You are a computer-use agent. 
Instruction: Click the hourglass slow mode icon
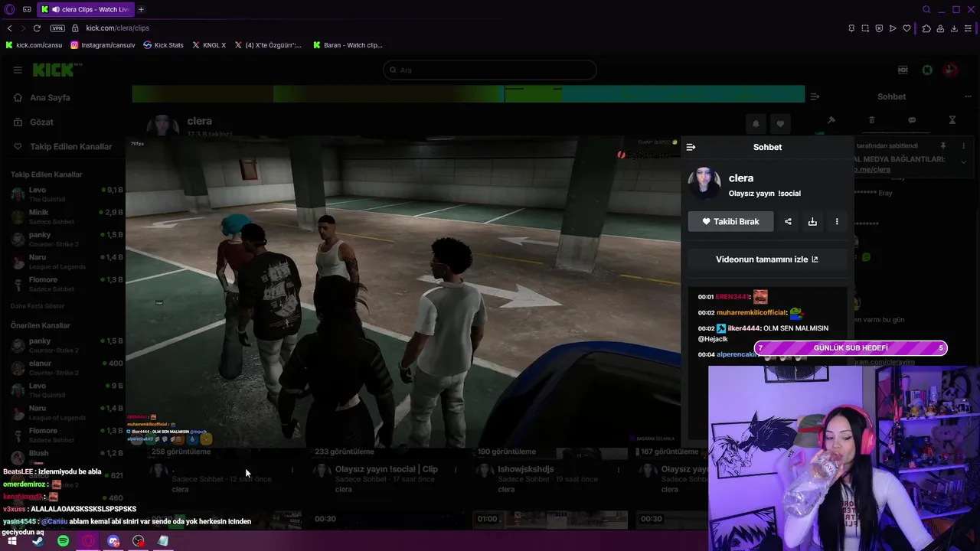[x=952, y=120]
